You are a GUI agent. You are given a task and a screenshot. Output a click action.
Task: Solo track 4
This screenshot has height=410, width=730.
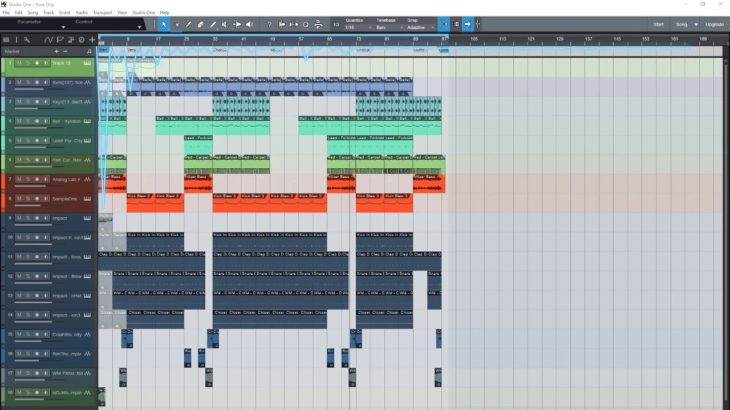(28, 121)
